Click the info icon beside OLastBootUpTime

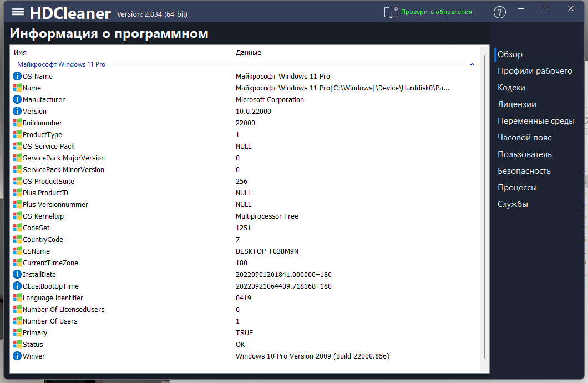point(17,286)
